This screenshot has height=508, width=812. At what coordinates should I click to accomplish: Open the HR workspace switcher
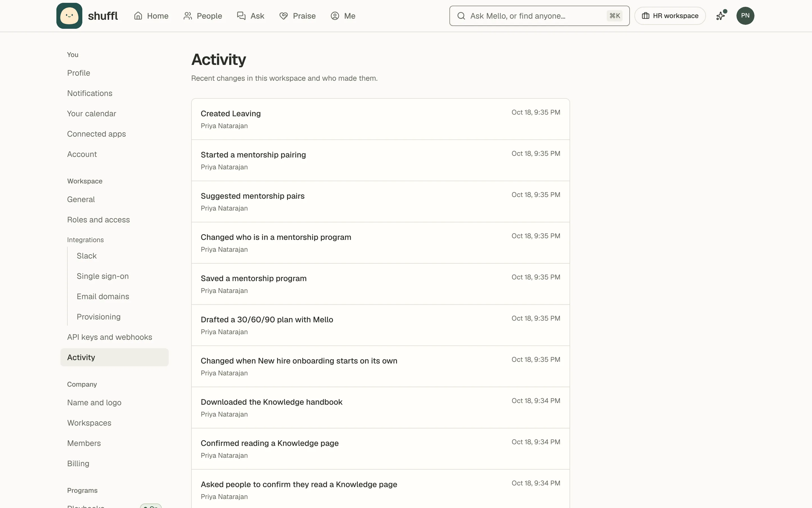point(670,16)
